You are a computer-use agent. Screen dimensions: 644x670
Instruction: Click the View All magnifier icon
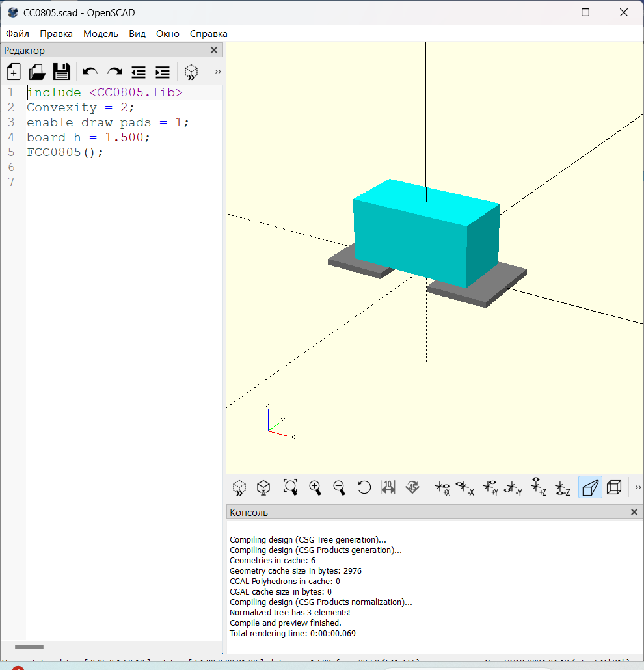pyautogui.click(x=290, y=487)
